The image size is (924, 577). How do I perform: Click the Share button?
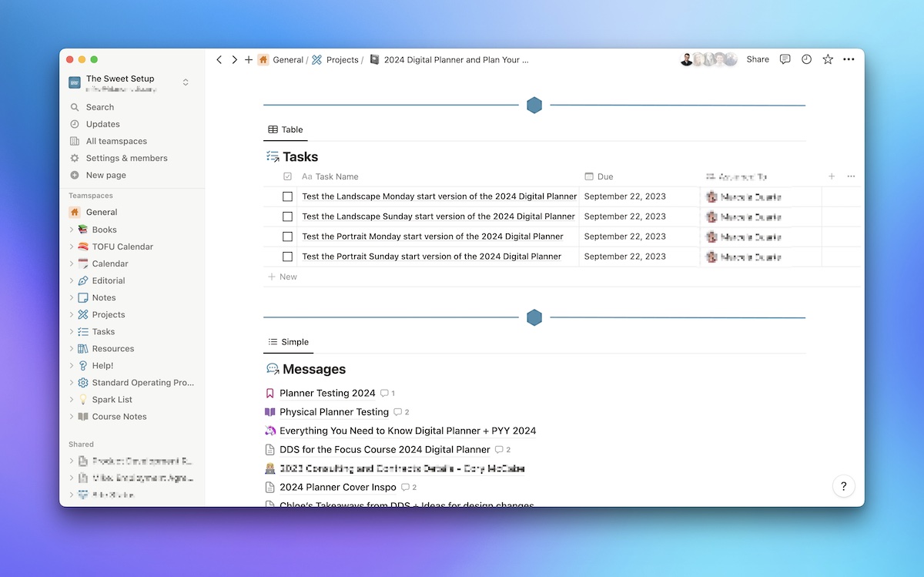click(758, 59)
